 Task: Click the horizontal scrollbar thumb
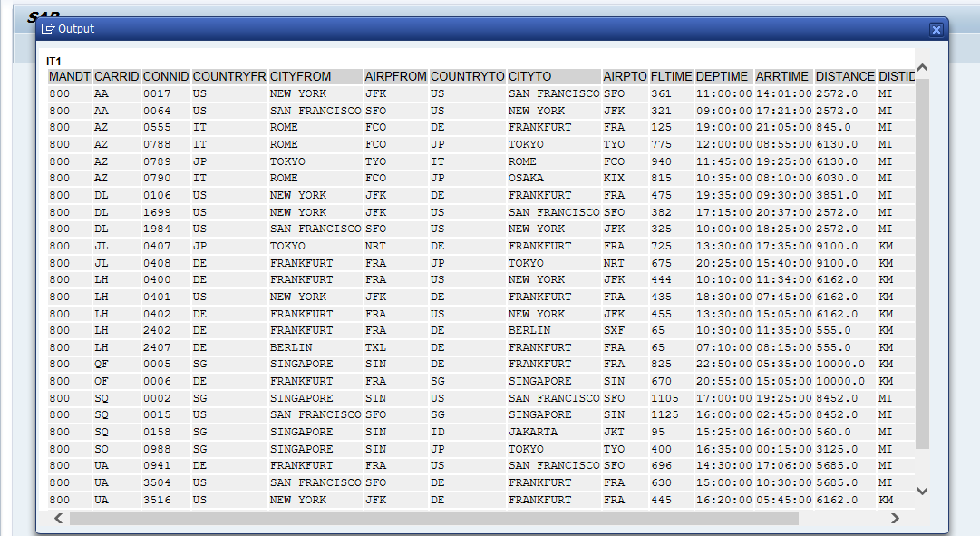[x=433, y=518]
